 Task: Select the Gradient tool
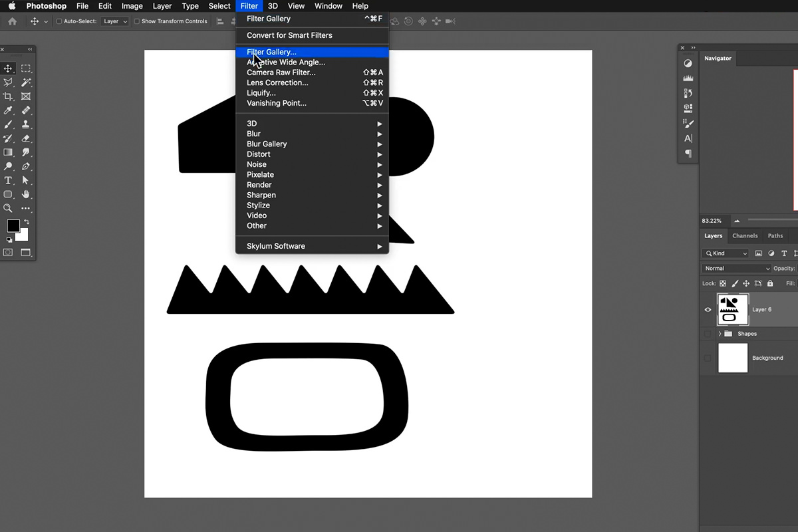point(8,152)
